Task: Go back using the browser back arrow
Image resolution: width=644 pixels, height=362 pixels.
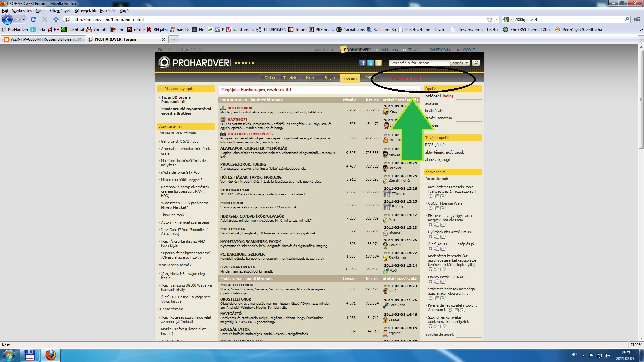Action: (x=7, y=19)
